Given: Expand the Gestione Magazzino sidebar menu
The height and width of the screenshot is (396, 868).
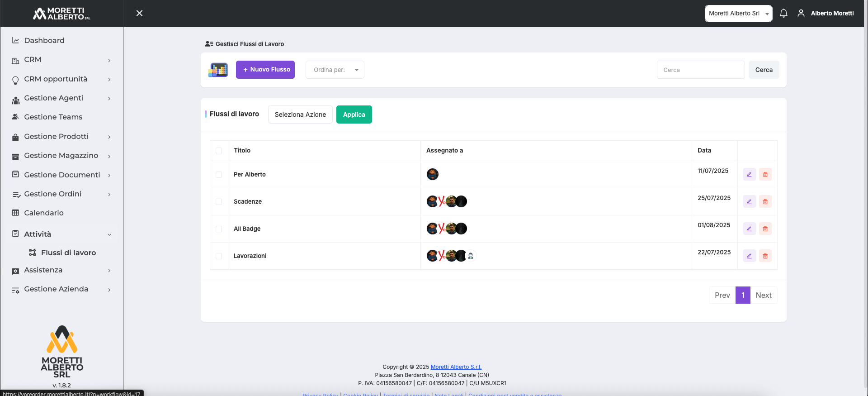Looking at the screenshot, I should 61,156.
